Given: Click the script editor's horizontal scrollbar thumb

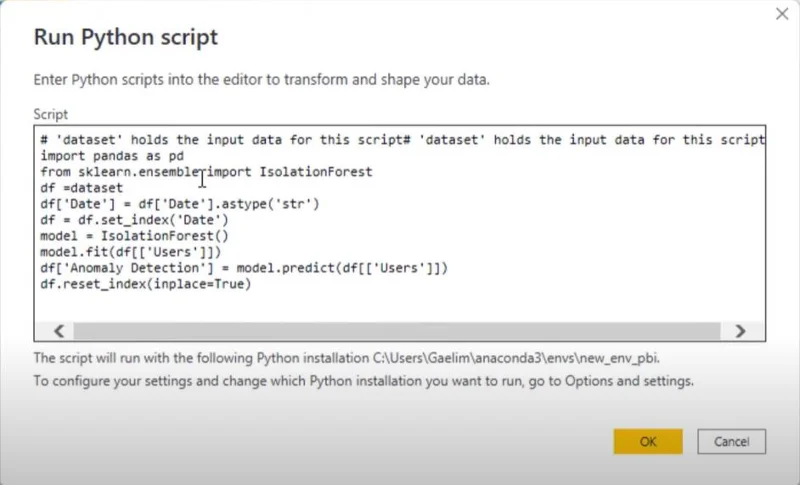Looking at the screenshot, I should tap(396, 331).
